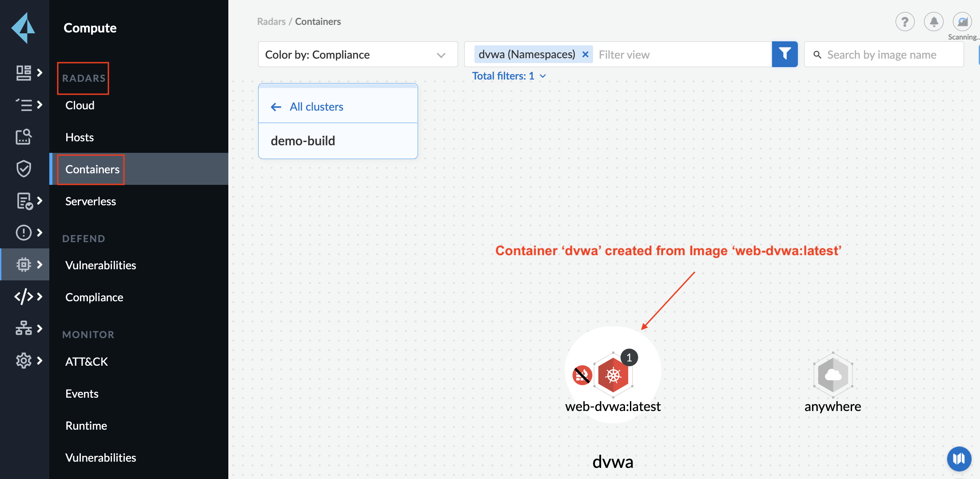Image resolution: width=980 pixels, height=479 pixels.
Task: Click the disabled firewall icon on the node
Action: [582, 375]
